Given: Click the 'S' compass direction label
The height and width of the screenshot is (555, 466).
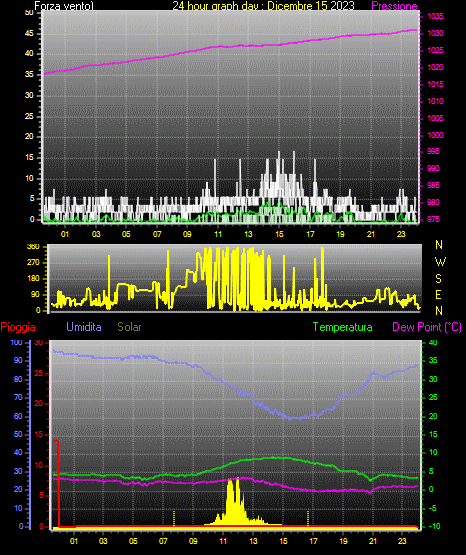Looking at the screenshot, I should (x=439, y=279).
